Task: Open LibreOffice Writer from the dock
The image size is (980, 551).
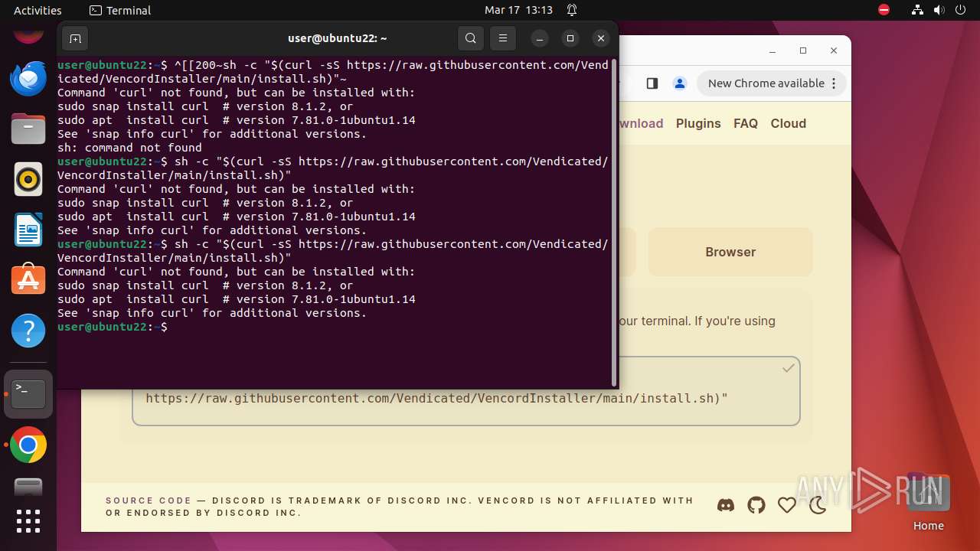Action: pos(28,230)
